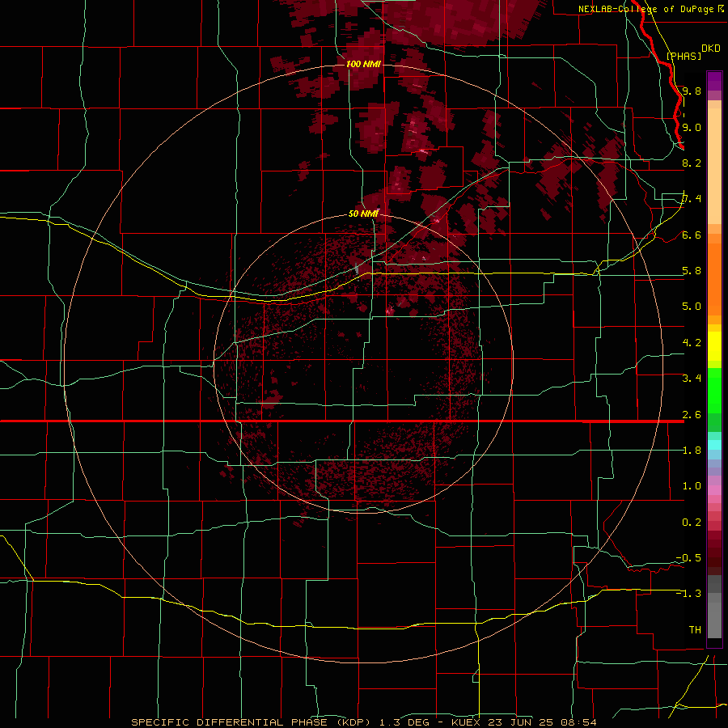728x728 pixels.
Task: Select the 6.6 legend value
Action: [692, 235]
